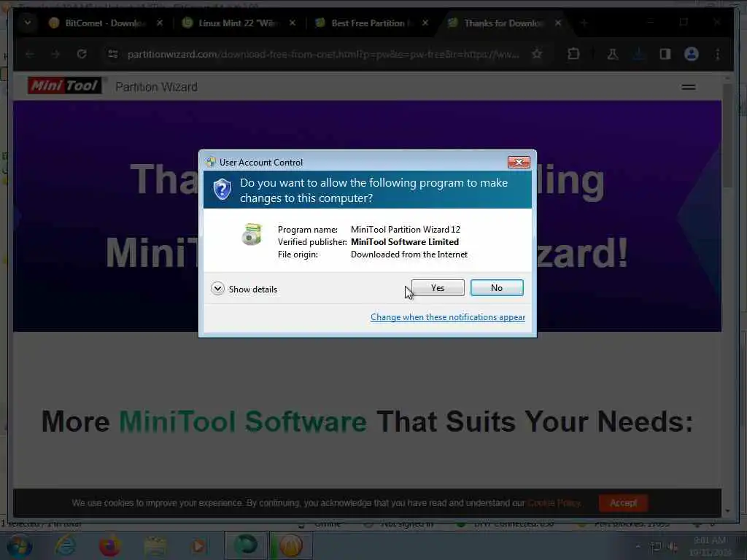Image resolution: width=747 pixels, height=560 pixels.
Task: Click the partitionwizard.com address bar
Action: (x=323, y=54)
